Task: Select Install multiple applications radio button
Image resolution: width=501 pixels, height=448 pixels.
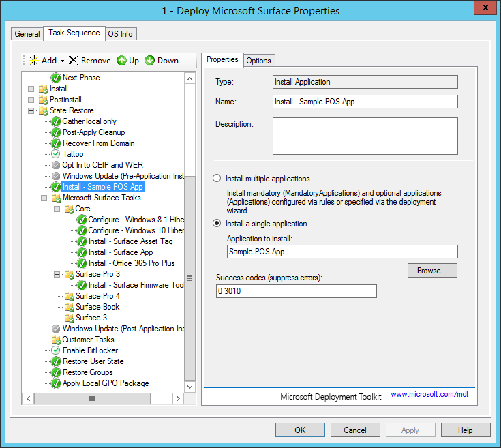Action: pyautogui.click(x=217, y=179)
